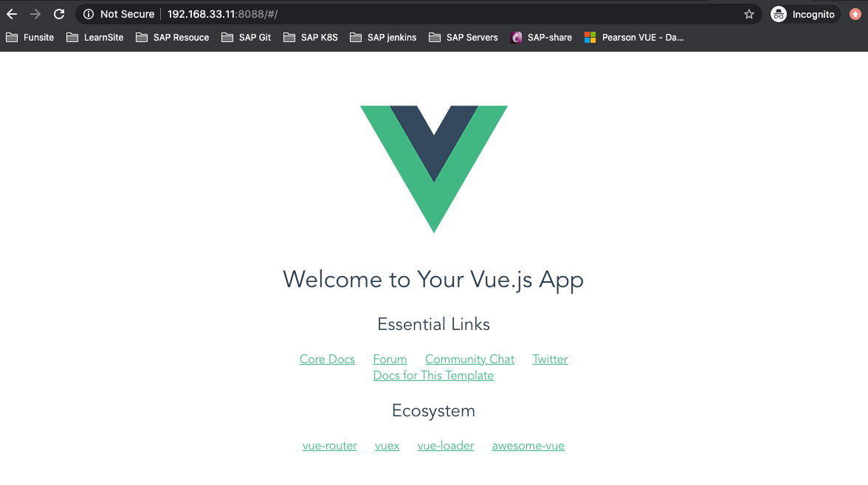Open the SAP Git bookmark folder

click(247, 38)
